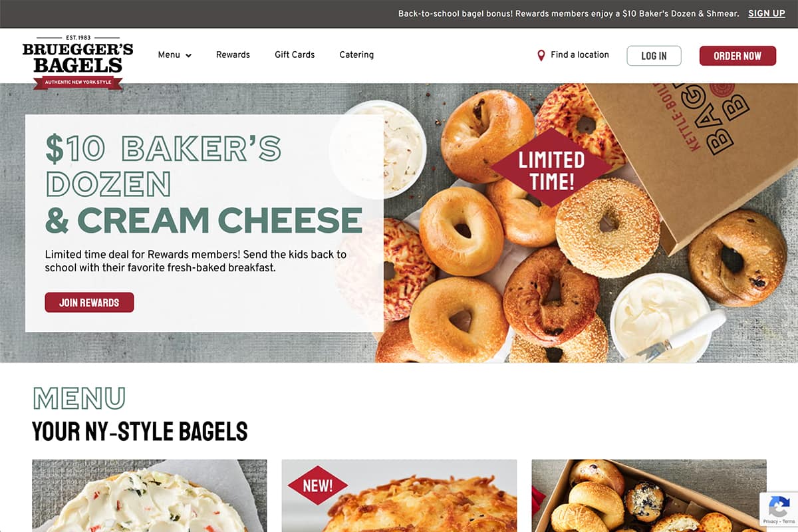Viewport: 798px width, 532px height.
Task: Open the cream cheese bagel thumbnail
Action: [x=150, y=495]
